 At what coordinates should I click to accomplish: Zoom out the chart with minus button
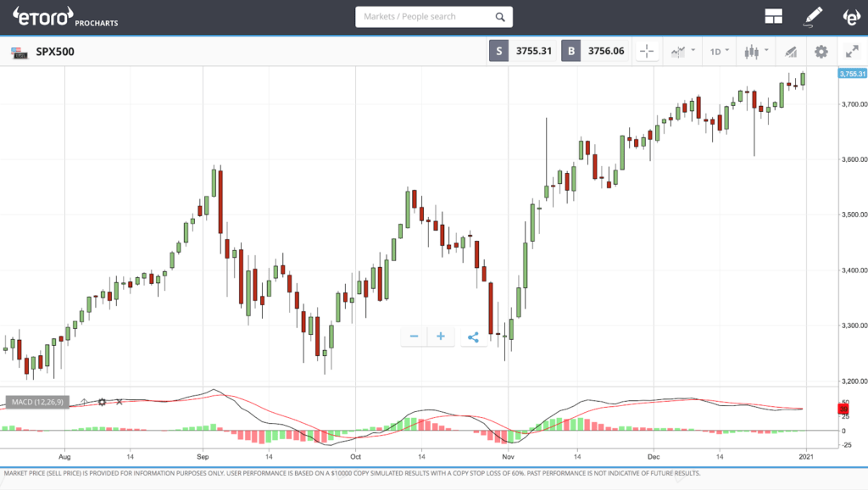[414, 337]
